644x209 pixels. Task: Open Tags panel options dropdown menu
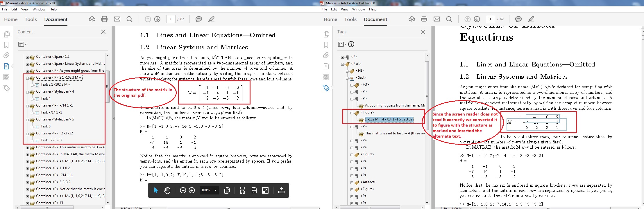click(x=342, y=44)
